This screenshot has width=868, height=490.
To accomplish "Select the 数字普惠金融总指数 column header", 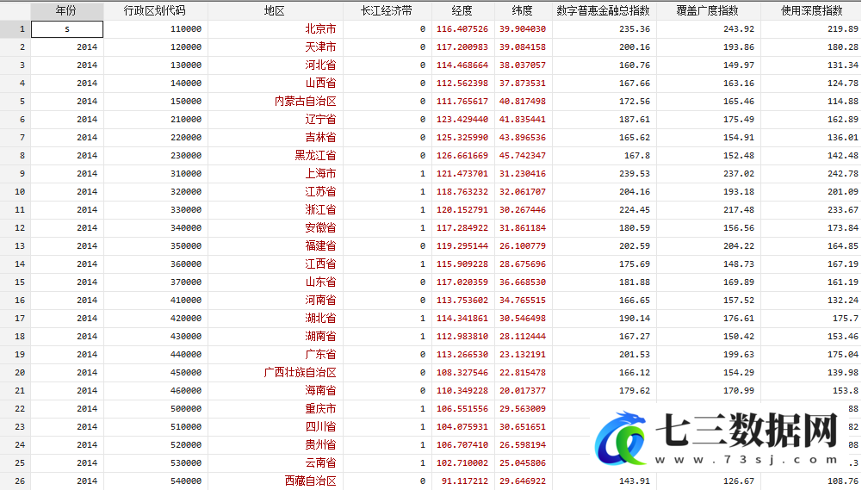I will tap(604, 10).
